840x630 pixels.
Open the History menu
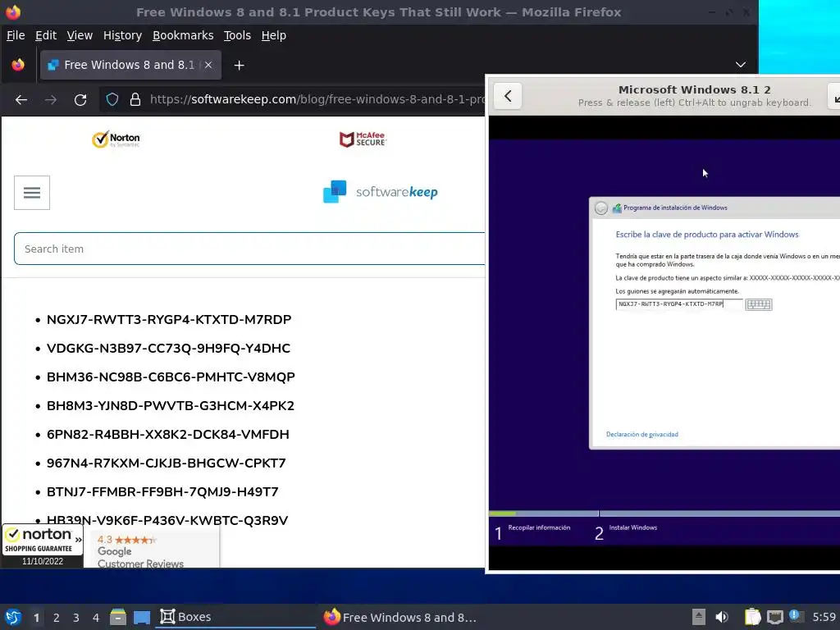(122, 35)
